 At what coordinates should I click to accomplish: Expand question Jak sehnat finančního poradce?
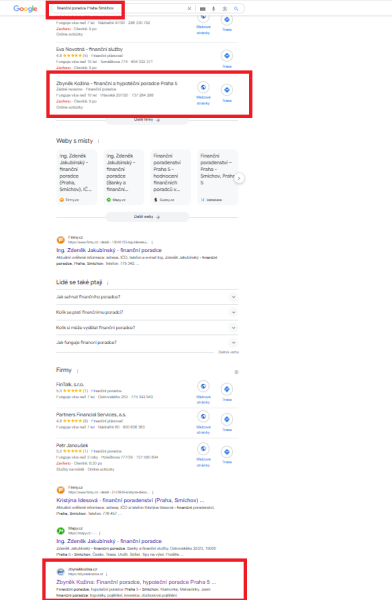click(x=147, y=297)
